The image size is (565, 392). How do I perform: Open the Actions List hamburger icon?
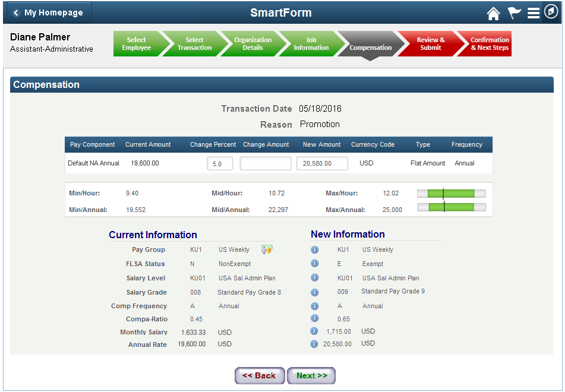(533, 12)
